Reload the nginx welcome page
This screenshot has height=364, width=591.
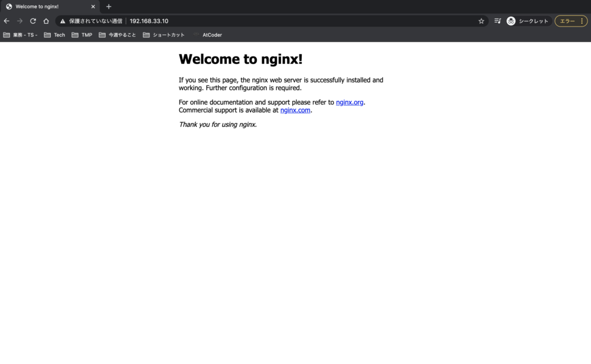33,21
